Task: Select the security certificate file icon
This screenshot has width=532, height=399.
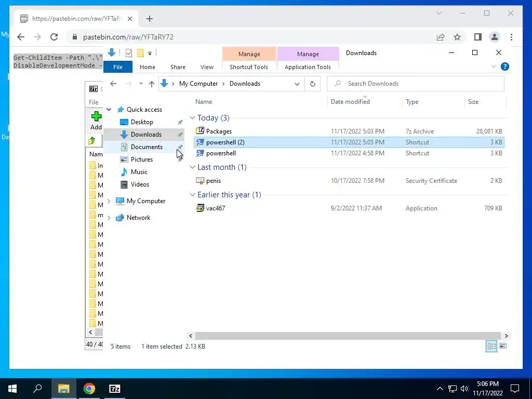Action: pyautogui.click(x=200, y=181)
